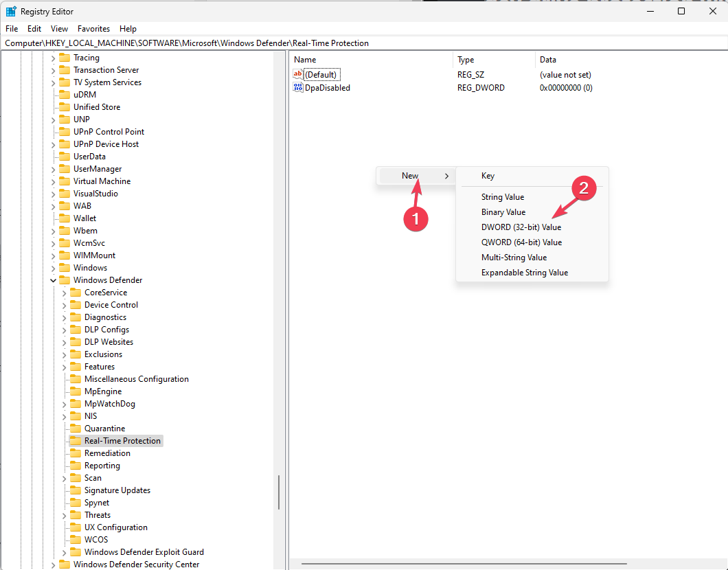Select the Windows Defender Security Center folder icon

point(65,565)
